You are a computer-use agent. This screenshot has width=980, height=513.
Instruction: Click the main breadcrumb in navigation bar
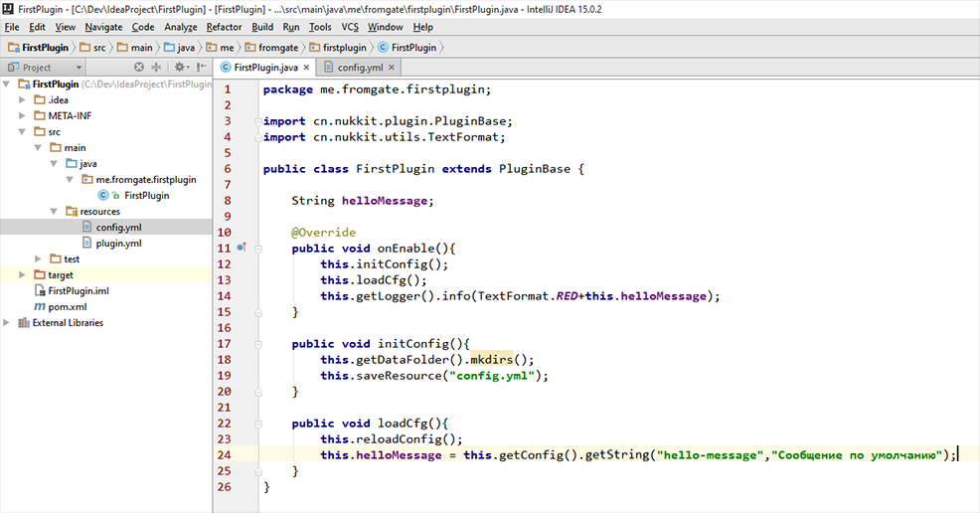tap(135, 48)
